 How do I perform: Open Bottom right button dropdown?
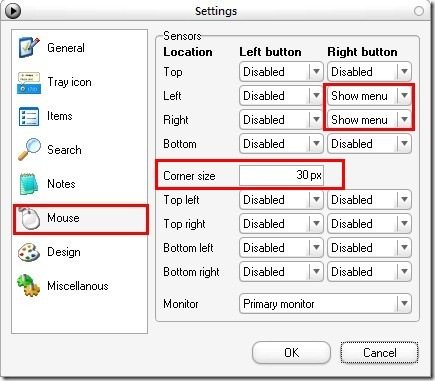(x=369, y=144)
